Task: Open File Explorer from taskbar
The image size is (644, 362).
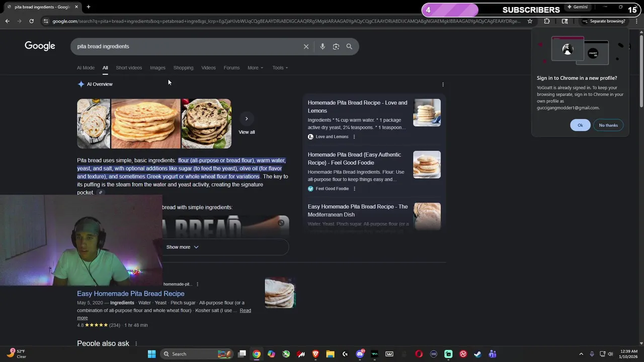Action: [x=330, y=354]
